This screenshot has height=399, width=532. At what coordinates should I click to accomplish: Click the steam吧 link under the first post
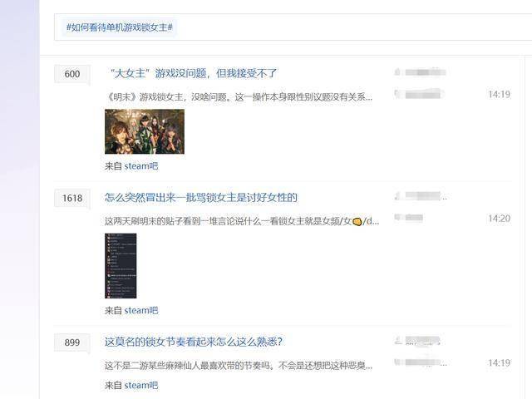[141, 166]
